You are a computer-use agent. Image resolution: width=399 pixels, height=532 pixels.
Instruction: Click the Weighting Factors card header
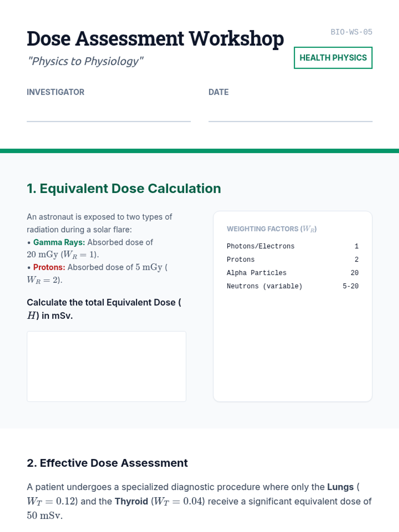tap(271, 229)
